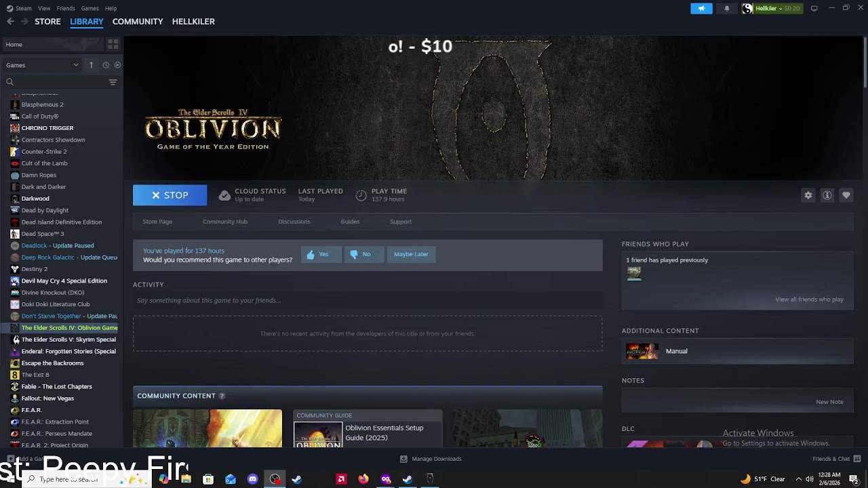This screenshot has width=868, height=488.
Task: Choose Maybe Later for review
Action: click(x=411, y=254)
